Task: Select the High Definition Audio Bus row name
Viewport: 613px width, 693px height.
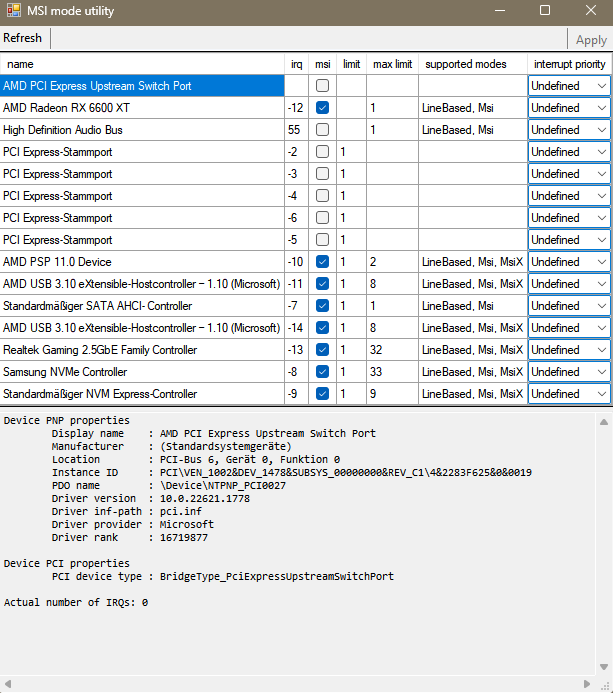Action: tap(142, 130)
